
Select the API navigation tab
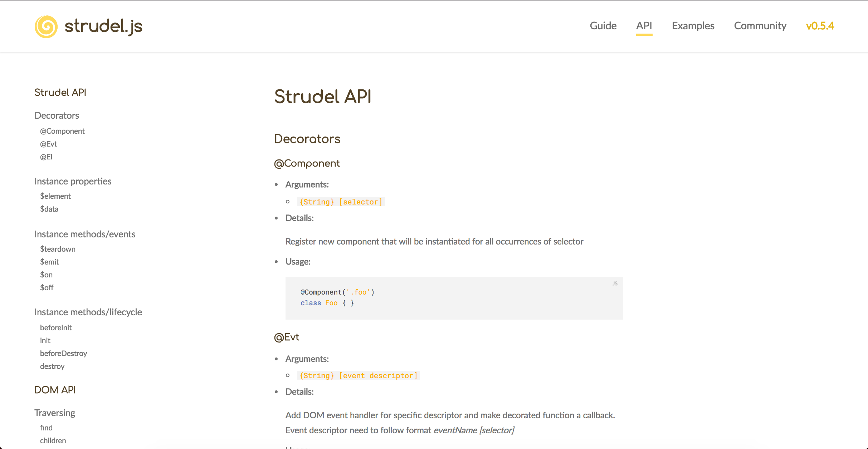click(644, 26)
